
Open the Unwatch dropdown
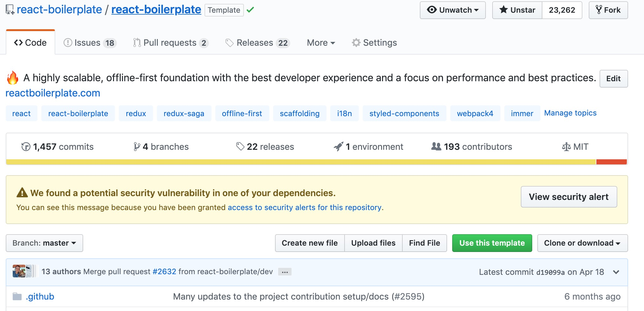coord(453,10)
